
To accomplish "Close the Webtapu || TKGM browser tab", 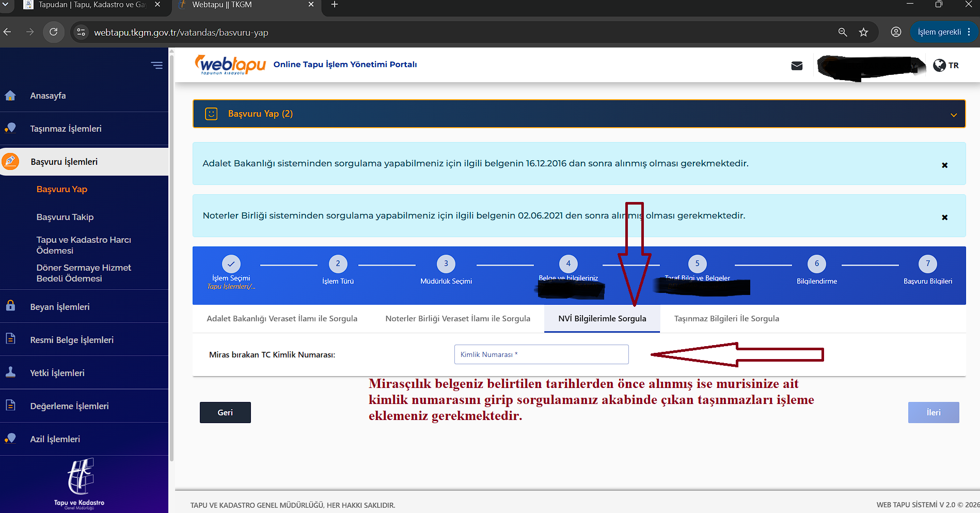I will tap(311, 5).
